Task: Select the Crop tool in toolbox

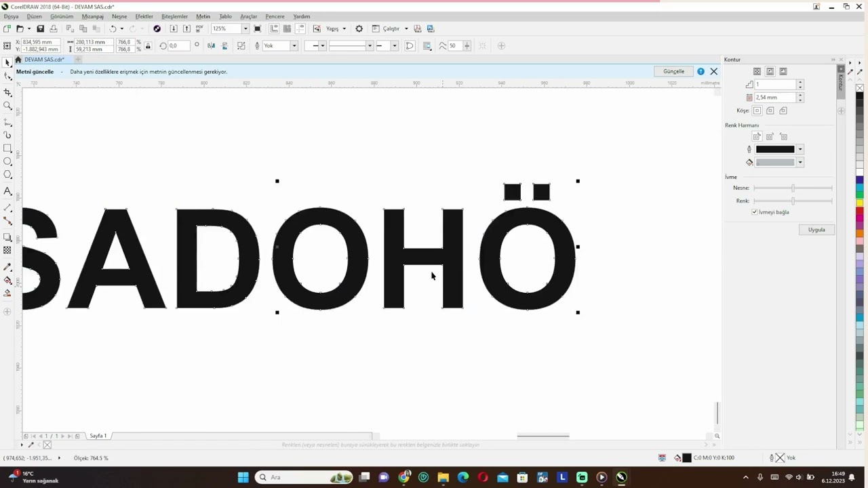Action: (7, 91)
